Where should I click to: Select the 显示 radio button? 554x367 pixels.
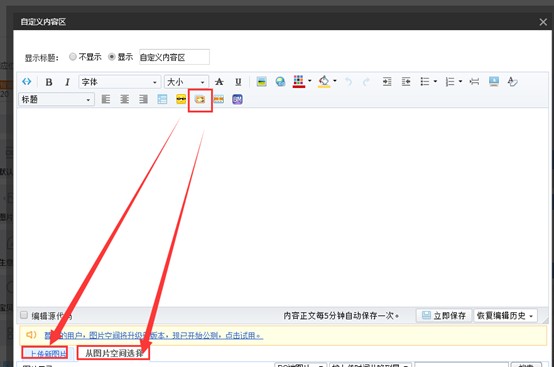pos(112,57)
